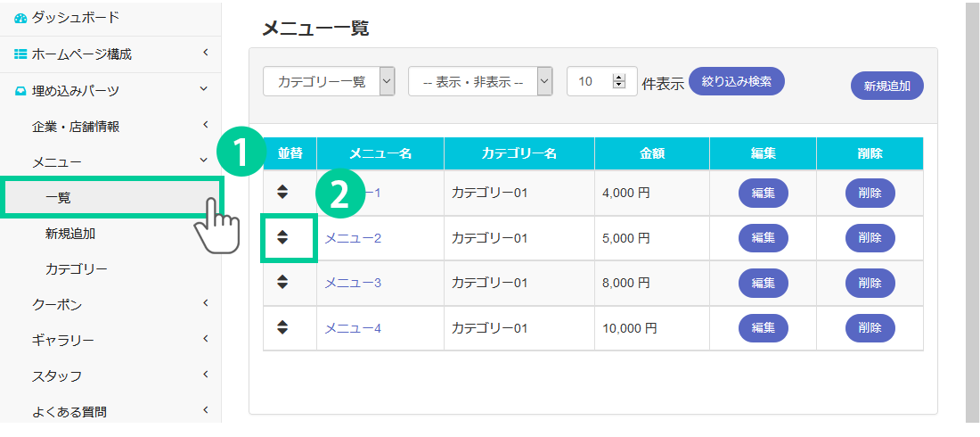Open the カテゴリー一覧 dropdown filter
Image resolution: width=980 pixels, height=437 pixels.
[x=328, y=81]
